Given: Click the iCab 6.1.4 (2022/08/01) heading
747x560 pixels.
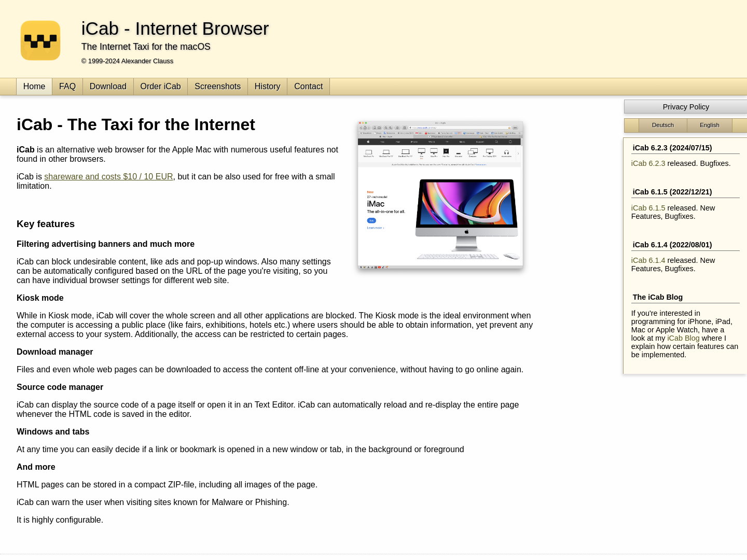Looking at the screenshot, I should tap(672, 245).
